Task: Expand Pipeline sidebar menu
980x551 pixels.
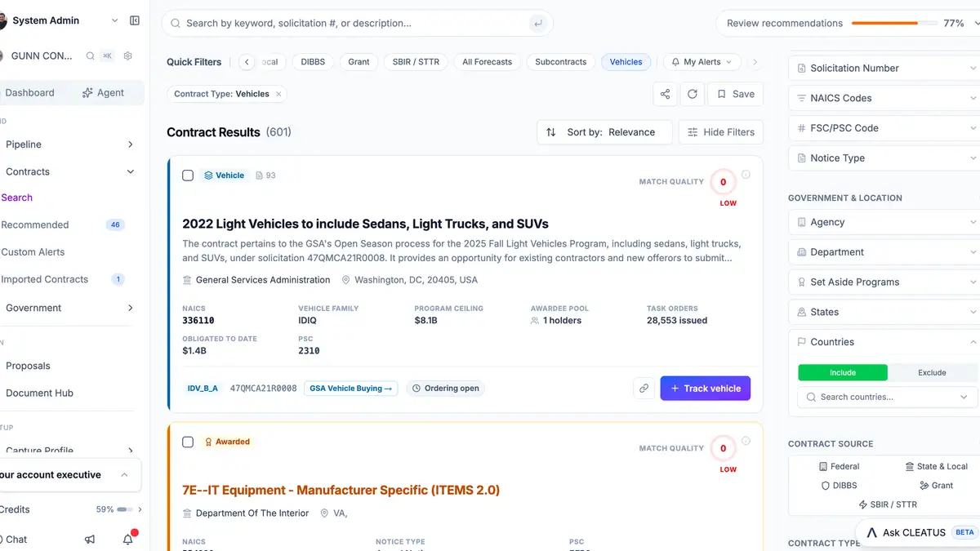Action: (x=69, y=144)
